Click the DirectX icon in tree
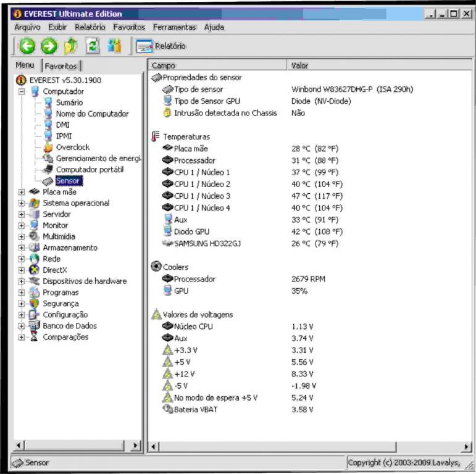Viewport: 476px width, 474px height. pyautogui.click(x=35, y=270)
